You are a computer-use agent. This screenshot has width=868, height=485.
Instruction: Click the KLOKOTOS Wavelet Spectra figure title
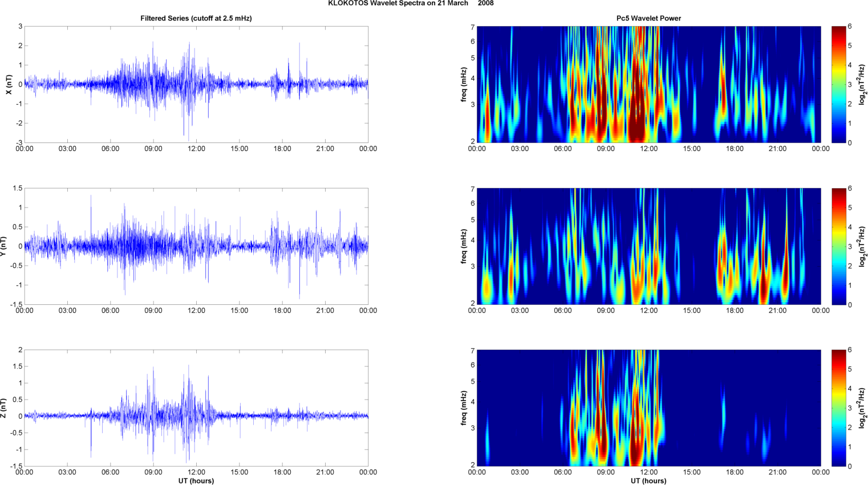tap(411, 3)
